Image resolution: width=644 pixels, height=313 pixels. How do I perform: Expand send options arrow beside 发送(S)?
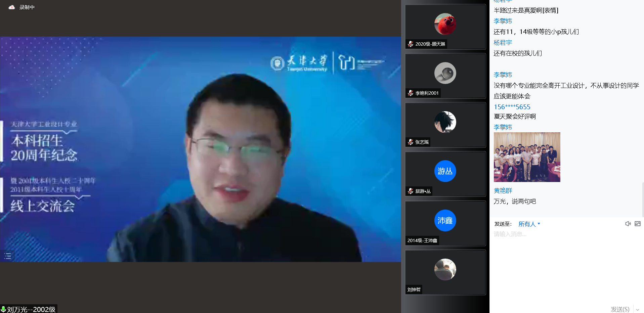[637, 309]
